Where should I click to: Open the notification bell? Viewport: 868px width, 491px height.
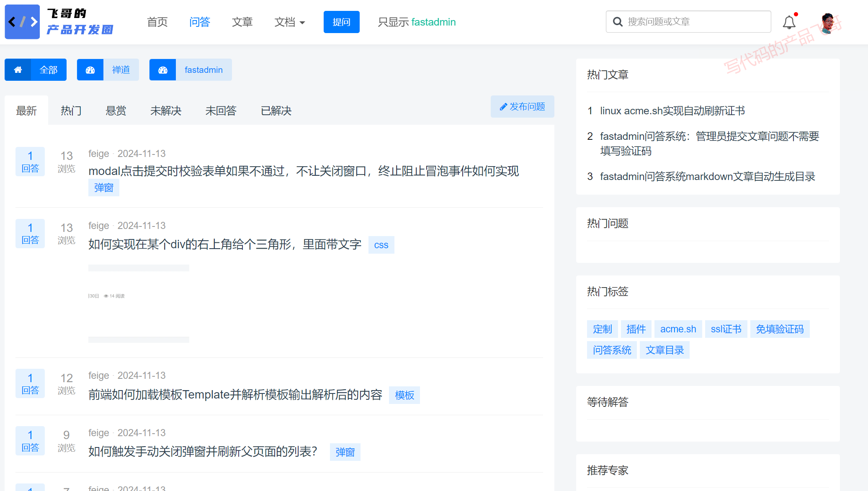(x=789, y=22)
